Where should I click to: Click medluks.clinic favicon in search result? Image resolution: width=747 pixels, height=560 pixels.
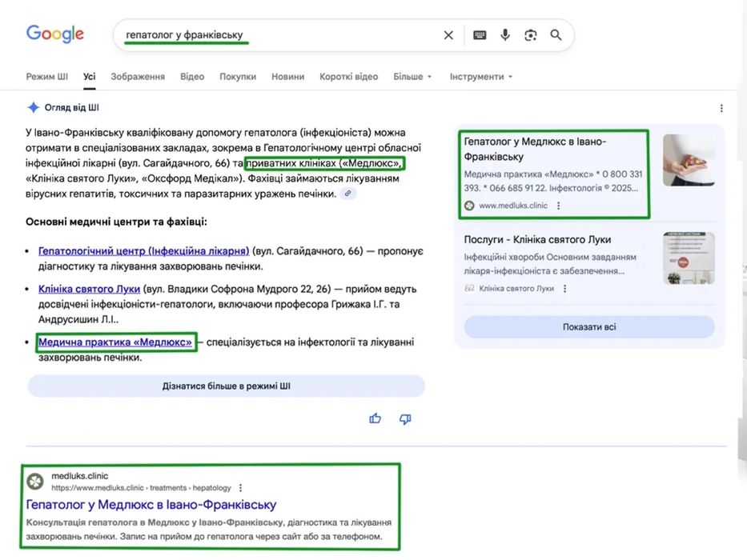click(35, 482)
